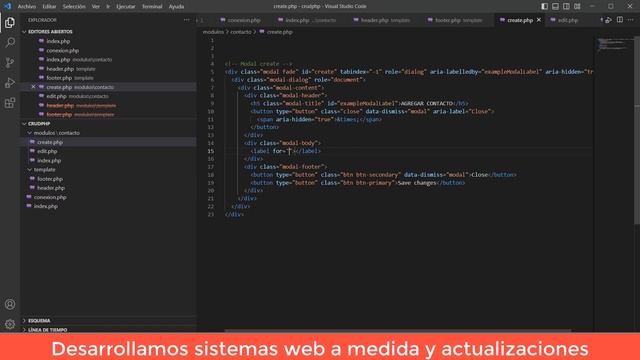Open the Explorer view in activity bar
Screen dimensions: 640x360
(x=10, y=22)
